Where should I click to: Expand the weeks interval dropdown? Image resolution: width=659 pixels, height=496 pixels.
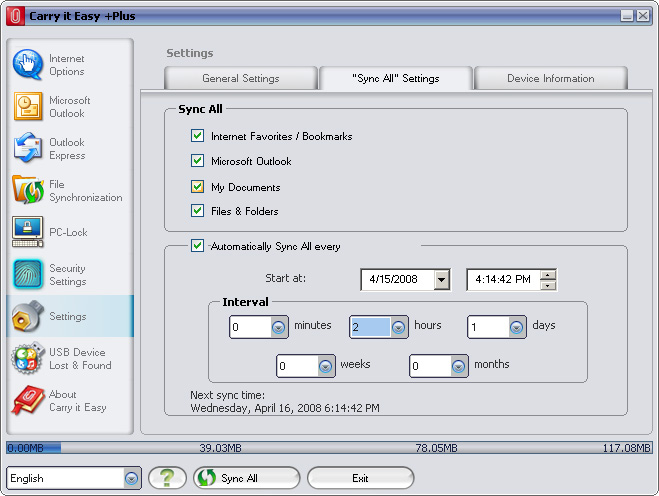(325, 366)
